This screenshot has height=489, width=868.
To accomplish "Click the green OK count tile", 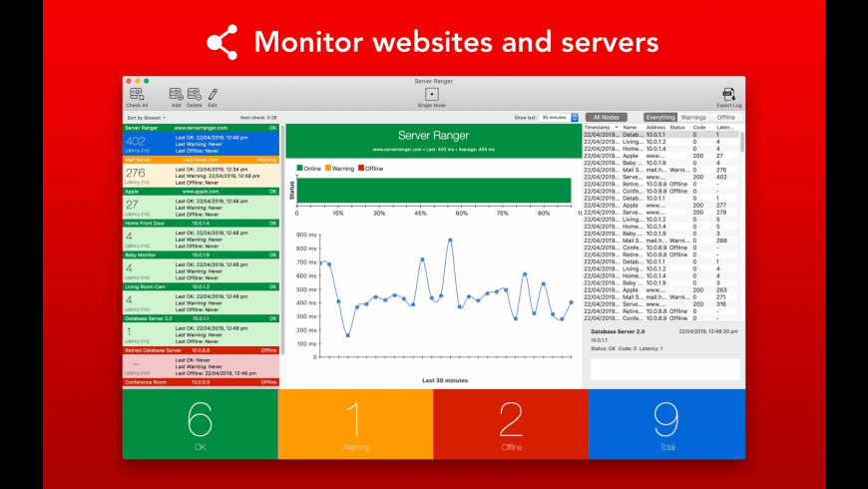I will 200,424.
